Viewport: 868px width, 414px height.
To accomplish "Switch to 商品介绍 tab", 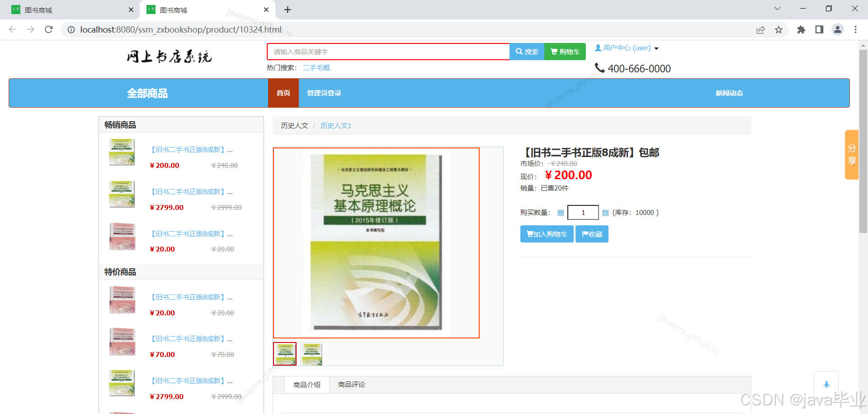I will 307,385.
